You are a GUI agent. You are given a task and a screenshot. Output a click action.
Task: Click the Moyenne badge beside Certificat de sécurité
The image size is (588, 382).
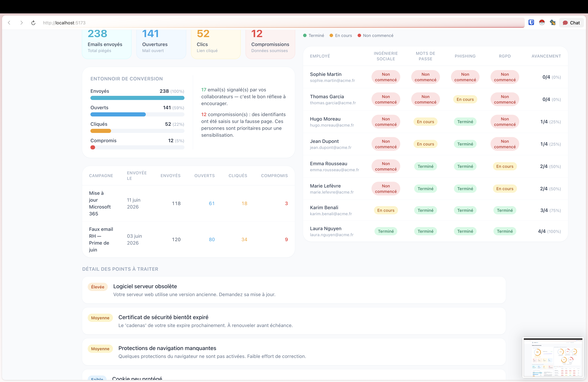point(100,318)
